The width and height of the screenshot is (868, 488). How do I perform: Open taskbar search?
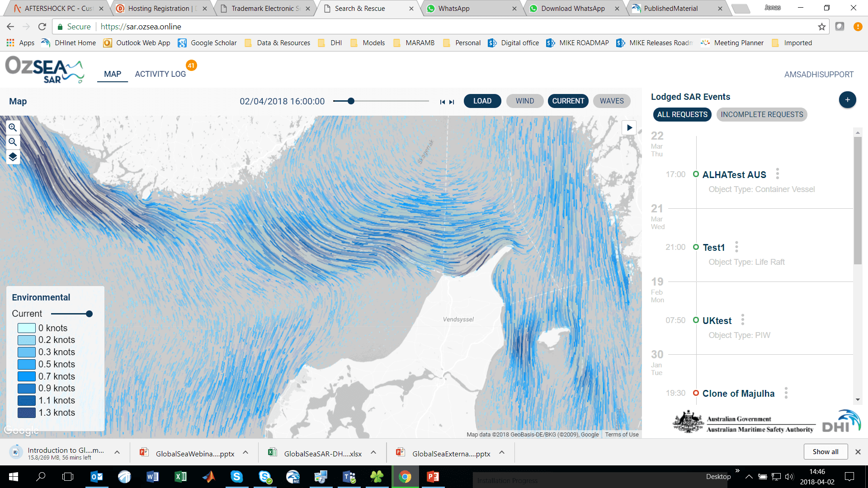point(41,477)
